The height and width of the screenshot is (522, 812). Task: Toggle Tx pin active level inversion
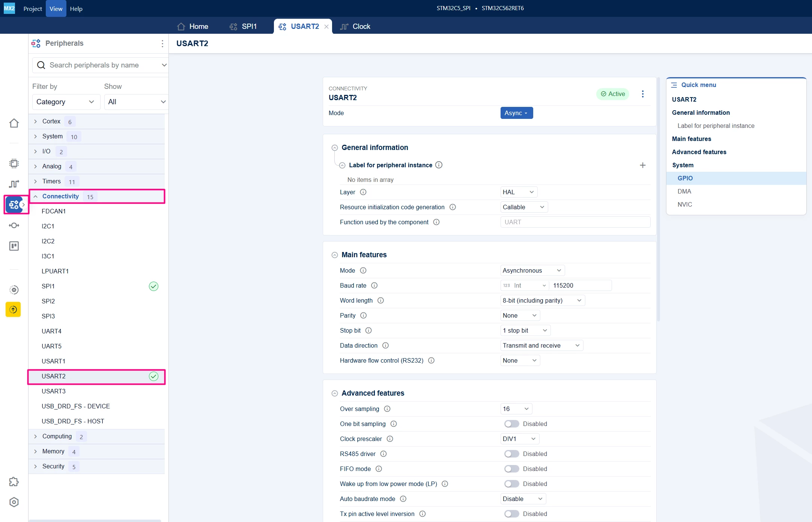point(511,514)
